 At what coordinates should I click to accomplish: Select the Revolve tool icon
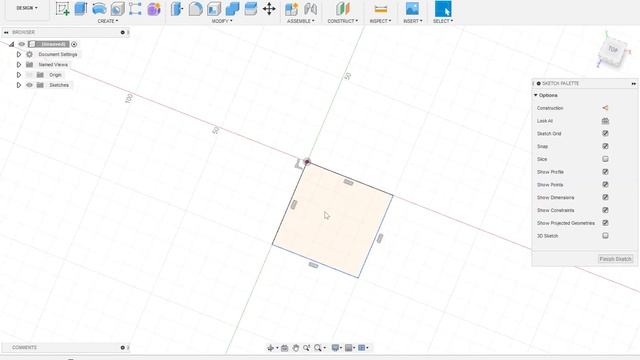click(x=99, y=9)
